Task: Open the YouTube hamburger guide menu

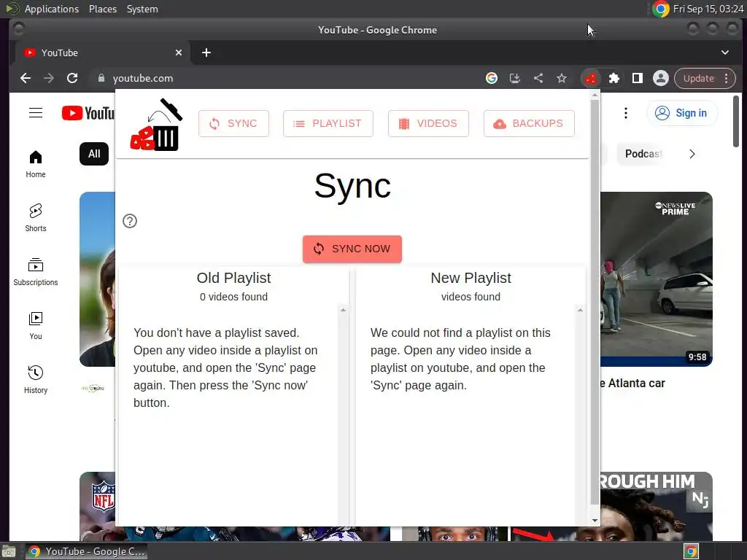Action: click(x=36, y=113)
